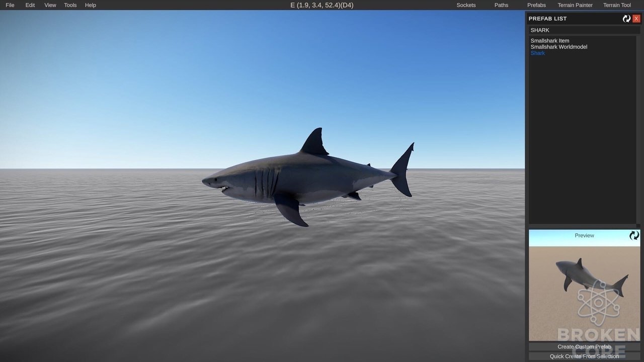
Task: Open the Terrain Tool tab
Action: coord(617,5)
